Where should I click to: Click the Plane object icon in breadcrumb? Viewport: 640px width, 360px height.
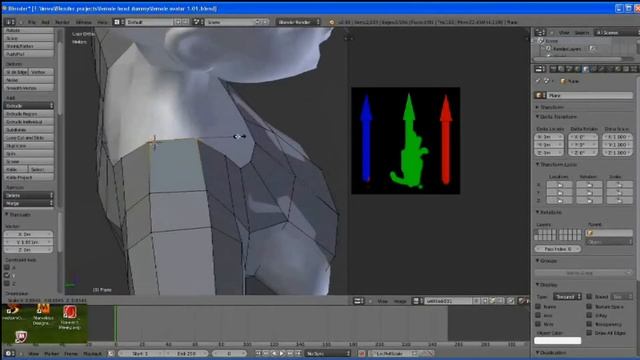[563, 81]
